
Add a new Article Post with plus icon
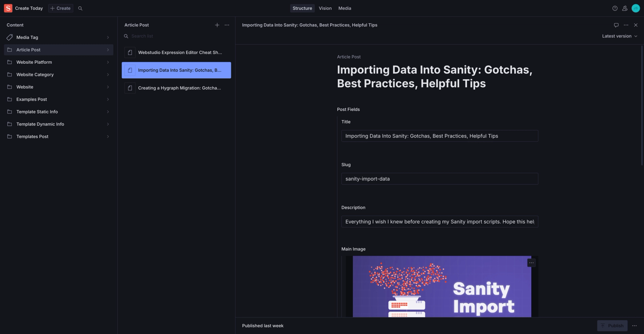point(217,25)
